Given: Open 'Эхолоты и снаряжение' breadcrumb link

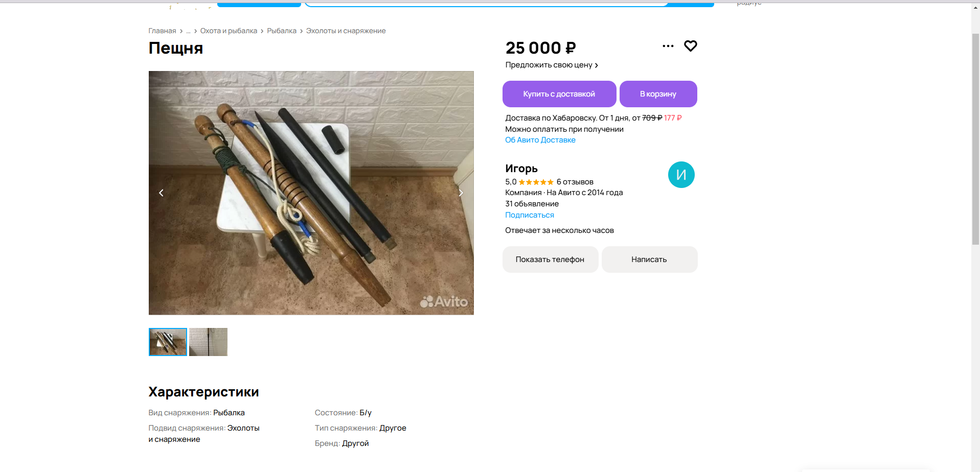Looking at the screenshot, I should coord(346,31).
